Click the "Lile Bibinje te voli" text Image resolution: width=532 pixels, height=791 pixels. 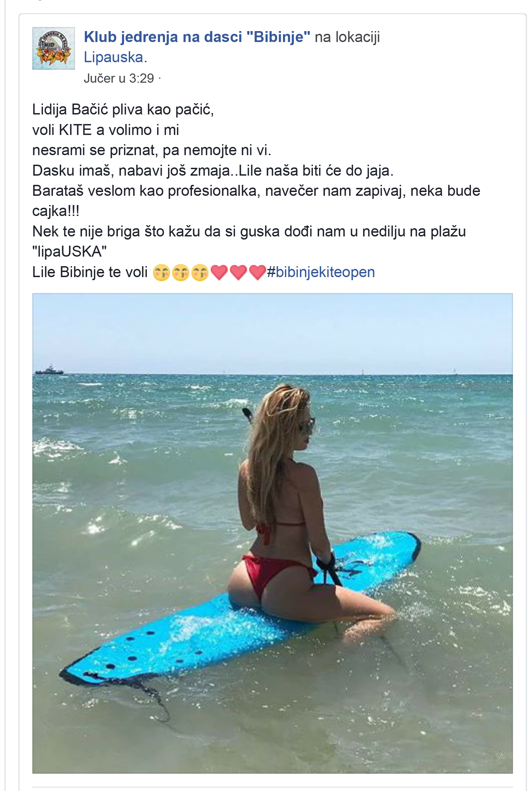coord(90,272)
